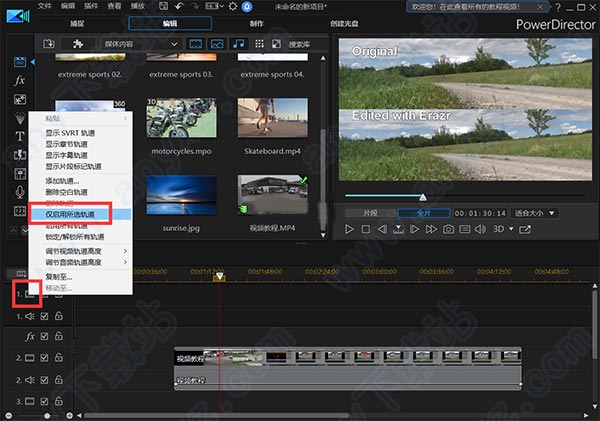Click the play button in the preview
The image size is (600, 421).
(x=349, y=229)
